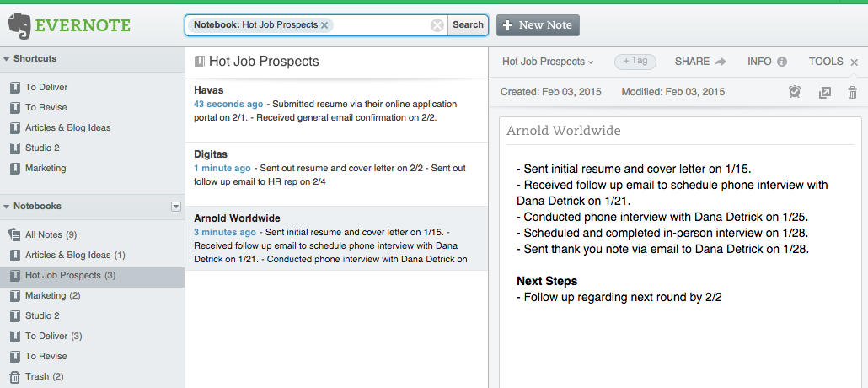Open note in separate window icon
Image resolution: width=868 pixels, height=388 pixels.
click(x=825, y=93)
